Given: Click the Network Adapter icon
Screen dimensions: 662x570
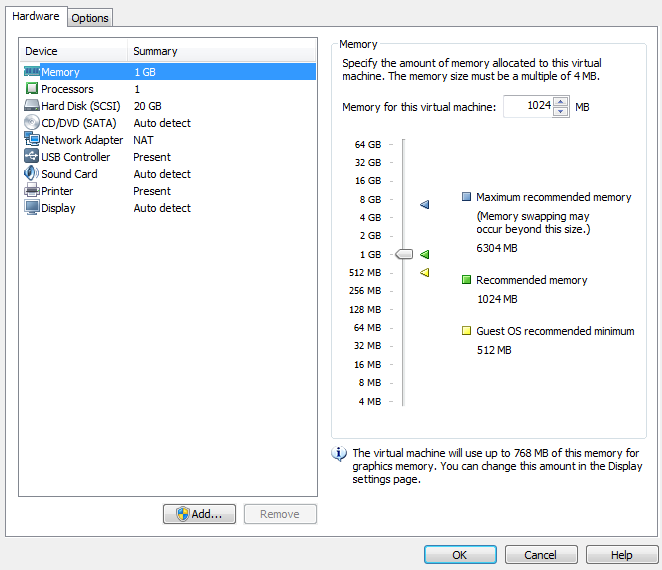Looking at the screenshot, I should pos(32,139).
